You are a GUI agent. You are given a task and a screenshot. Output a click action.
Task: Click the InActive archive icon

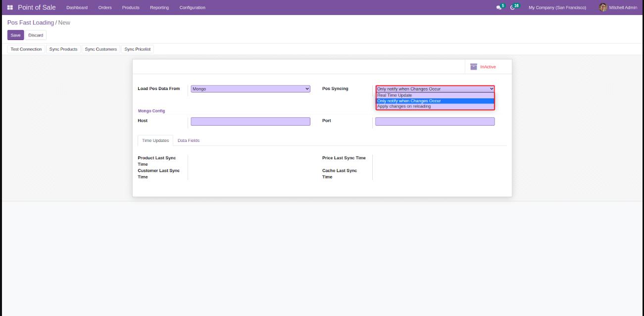tap(474, 67)
